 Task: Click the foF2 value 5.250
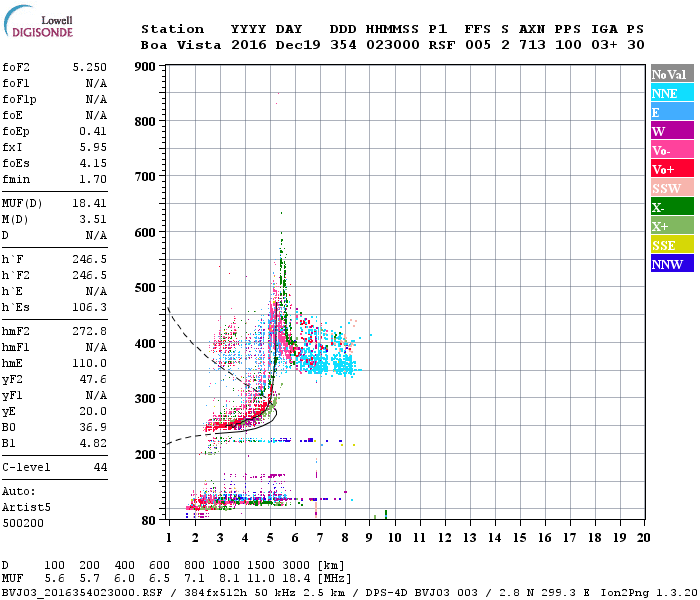(x=89, y=67)
